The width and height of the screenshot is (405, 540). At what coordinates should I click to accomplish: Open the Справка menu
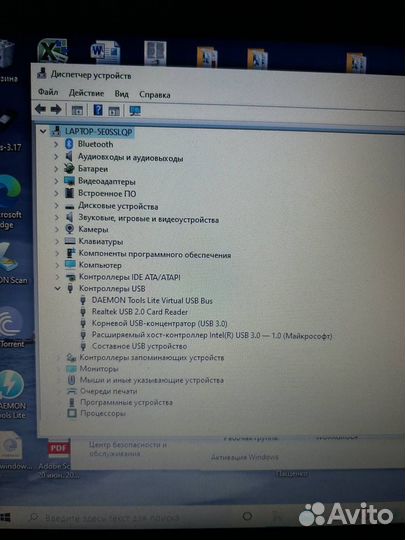[155, 94]
